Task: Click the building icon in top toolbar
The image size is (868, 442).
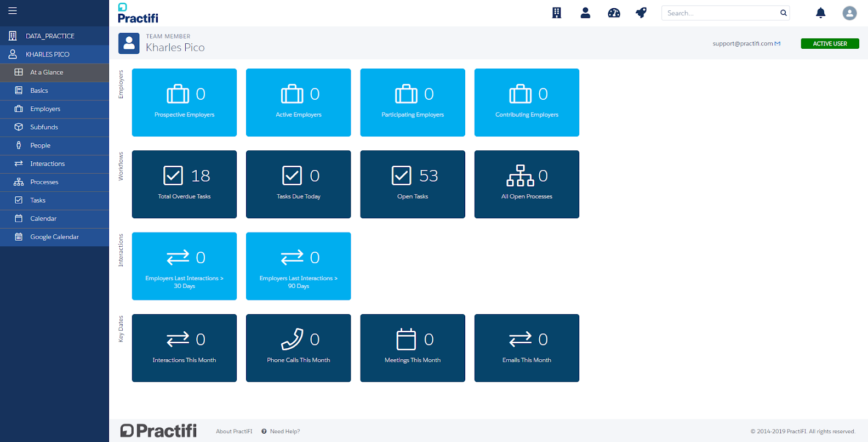Action: point(557,13)
